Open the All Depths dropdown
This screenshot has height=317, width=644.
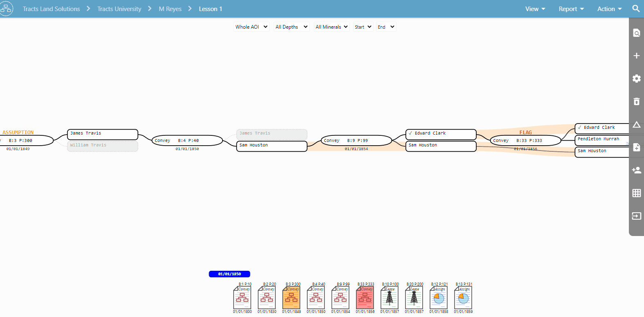pyautogui.click(x=291, y=27)
